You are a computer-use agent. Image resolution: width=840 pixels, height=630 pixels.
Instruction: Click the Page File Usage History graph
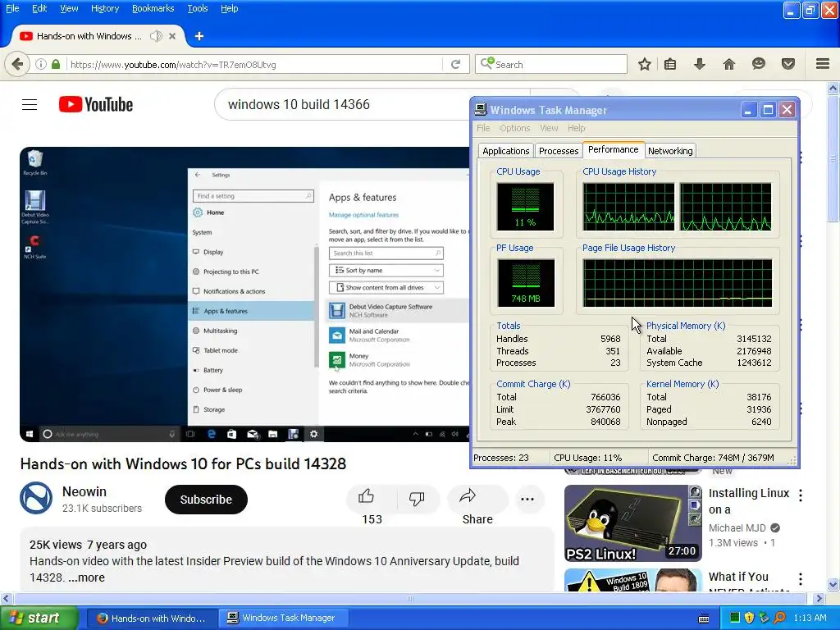(x=677, y=283)
